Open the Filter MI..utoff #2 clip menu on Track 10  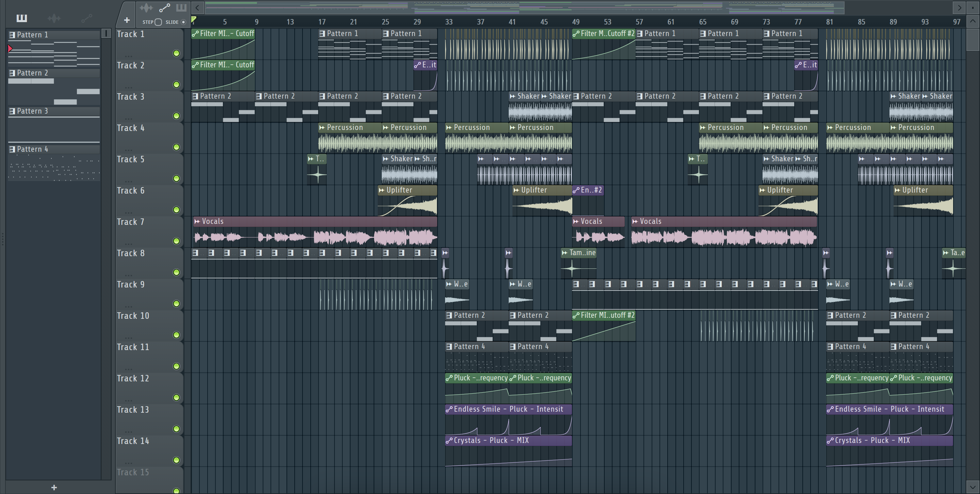576,315
